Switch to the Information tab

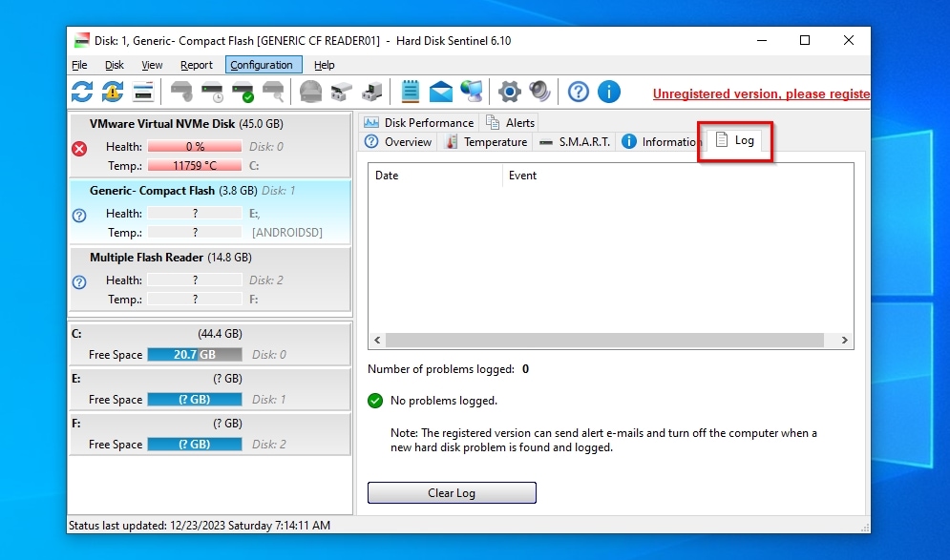coord(662,141)
